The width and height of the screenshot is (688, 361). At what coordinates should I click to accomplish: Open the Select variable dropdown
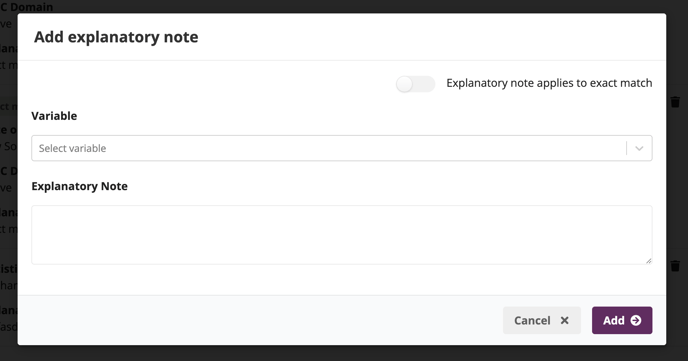341,148
